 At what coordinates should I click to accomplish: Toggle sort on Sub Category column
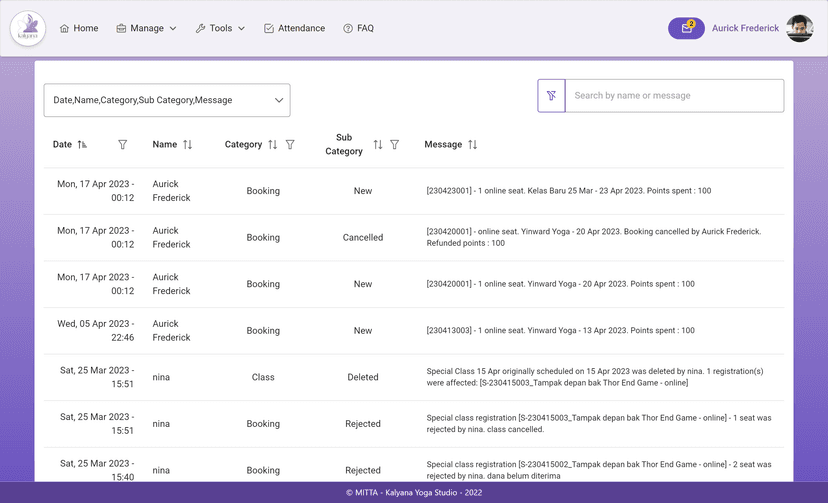[378, 145]
